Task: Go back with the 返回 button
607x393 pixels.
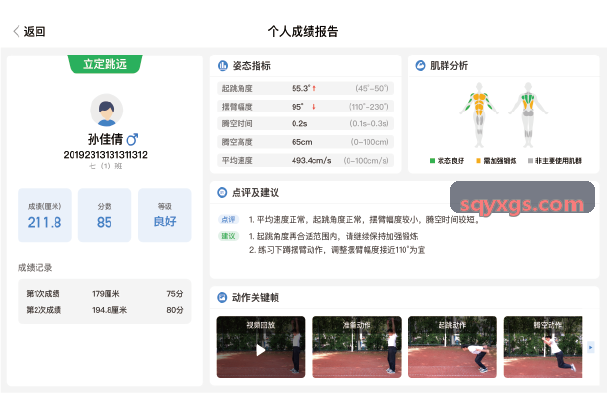Action: tap(29, 31)
